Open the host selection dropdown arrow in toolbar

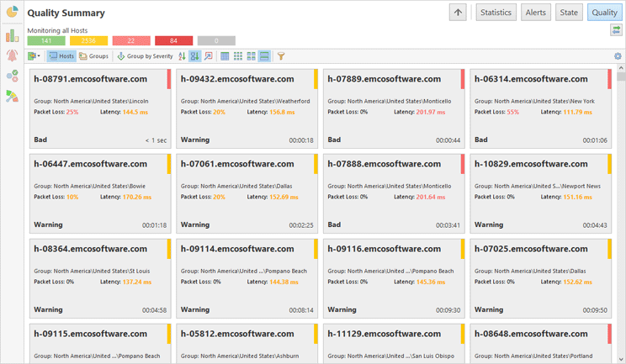tap(39, 56)
